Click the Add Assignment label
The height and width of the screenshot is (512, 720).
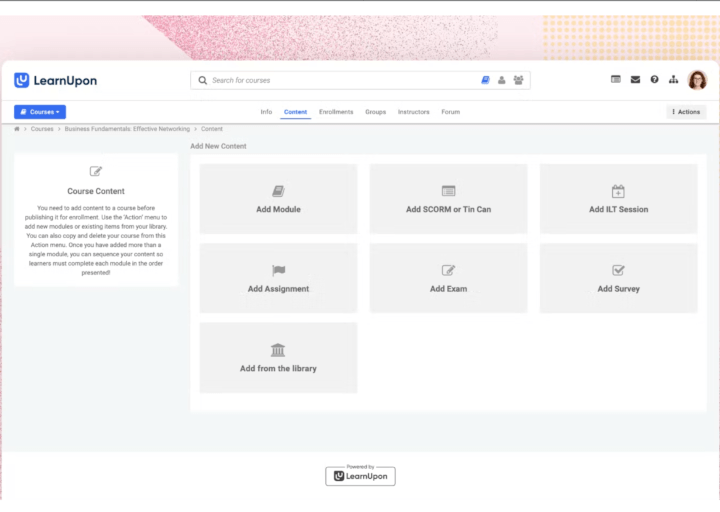278,289
